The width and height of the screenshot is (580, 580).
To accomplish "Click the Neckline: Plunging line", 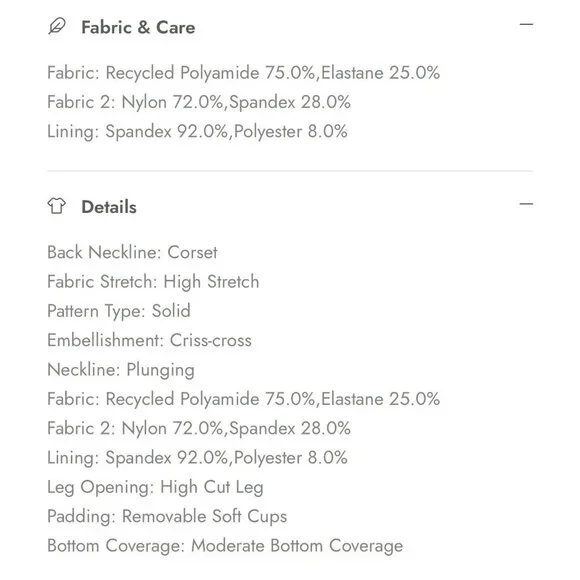I will pos(121,370).
